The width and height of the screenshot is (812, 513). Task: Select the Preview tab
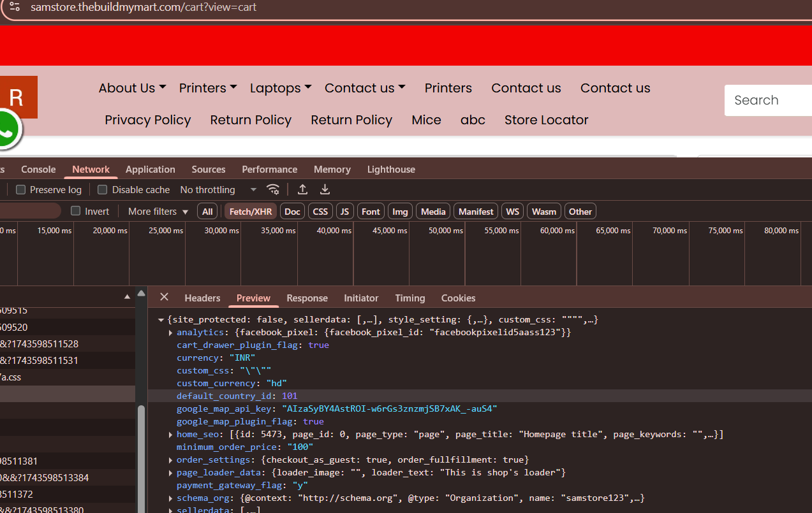coord(253,298)
